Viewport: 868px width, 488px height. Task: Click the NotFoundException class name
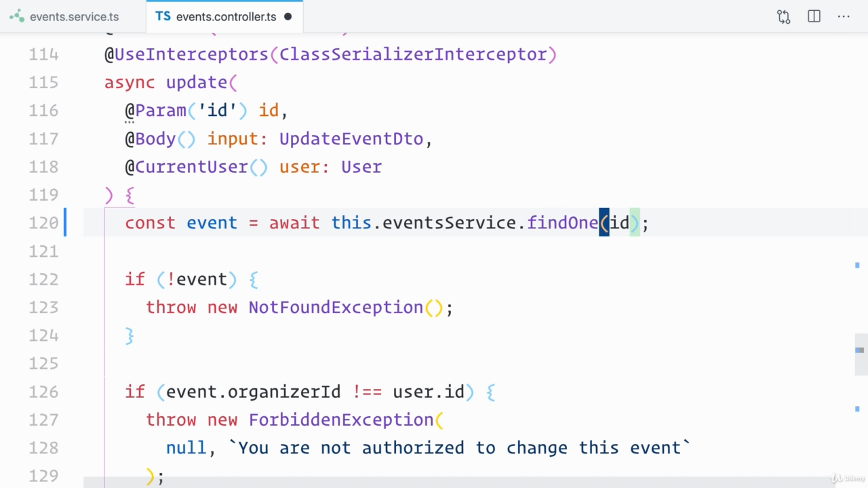(x=336, y=308)
